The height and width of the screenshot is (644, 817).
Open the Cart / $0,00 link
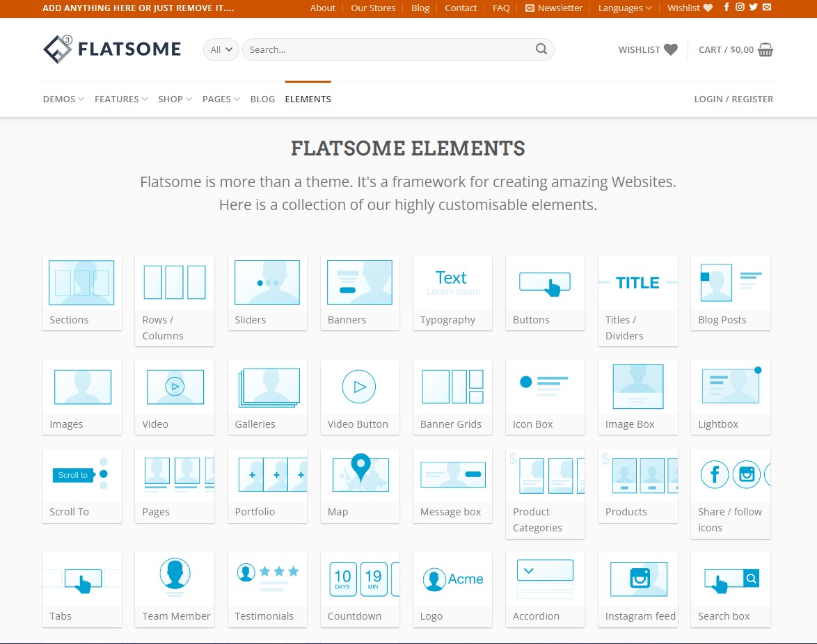point(736,49)
